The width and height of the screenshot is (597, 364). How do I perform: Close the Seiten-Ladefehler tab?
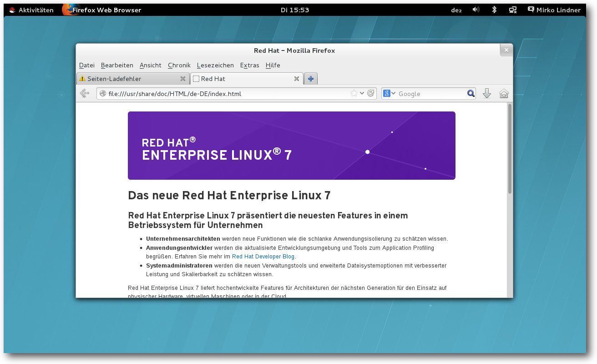pos(183,79)
